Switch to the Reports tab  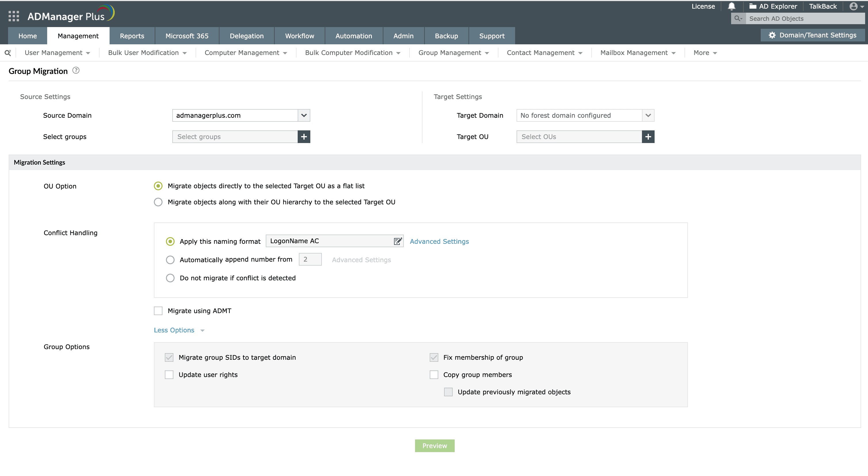[132, 36]
